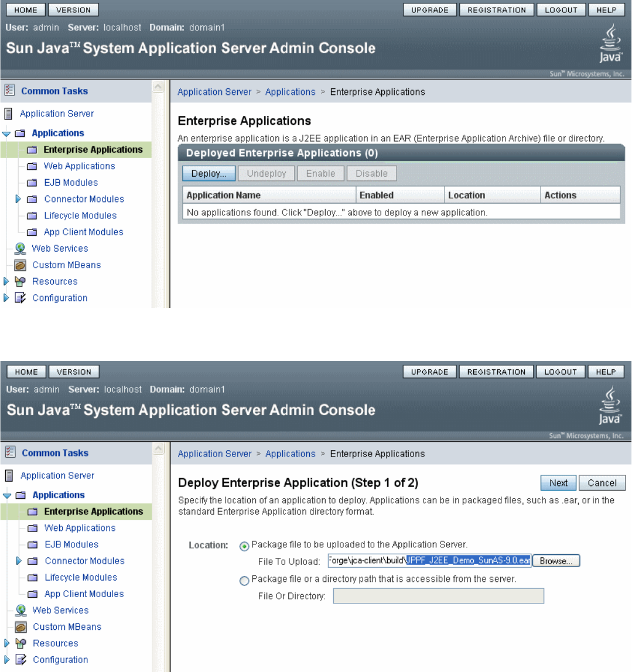Open EJB Modules link in bottom console tree
Viewport: 632px width, 672px height.
tap(71, 544)
